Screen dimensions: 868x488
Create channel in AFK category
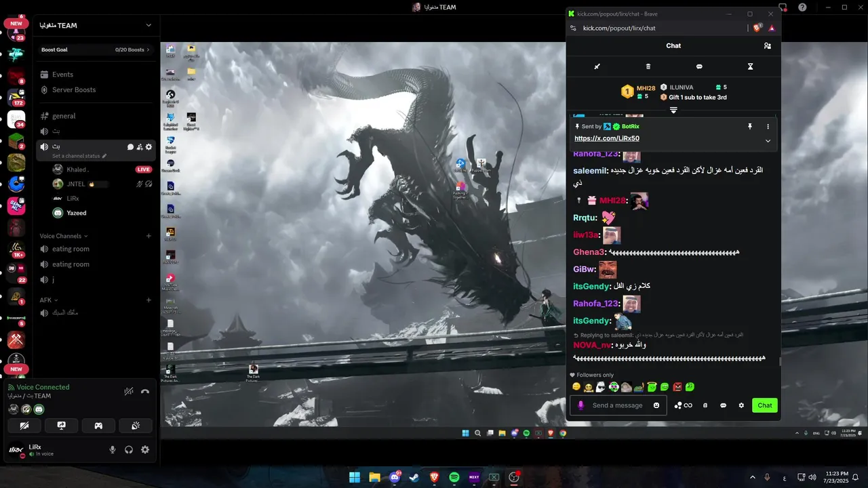click(149, 300)
